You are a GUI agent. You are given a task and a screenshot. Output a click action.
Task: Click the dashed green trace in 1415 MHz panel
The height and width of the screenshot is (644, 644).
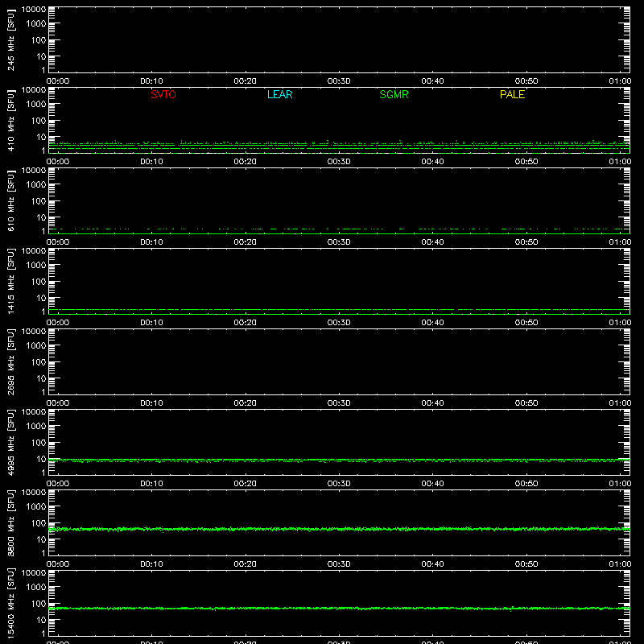tap(339, 309)
